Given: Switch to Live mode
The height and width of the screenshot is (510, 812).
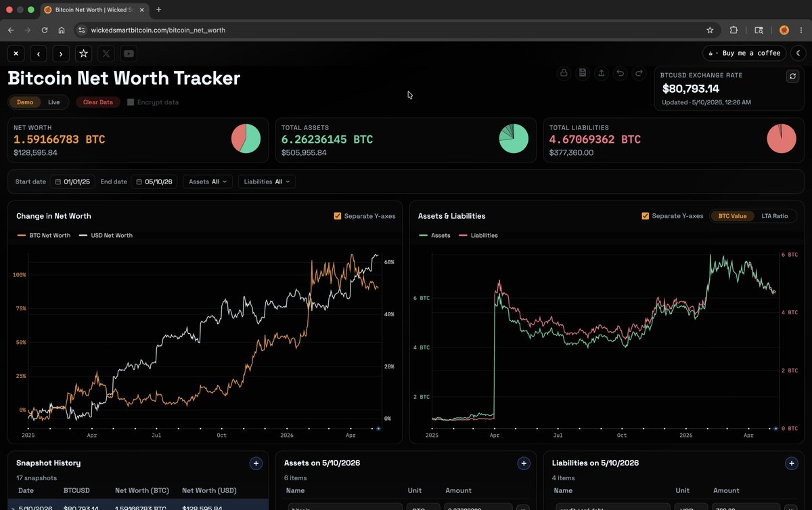Looking at the screenshot, I should 54,102.
